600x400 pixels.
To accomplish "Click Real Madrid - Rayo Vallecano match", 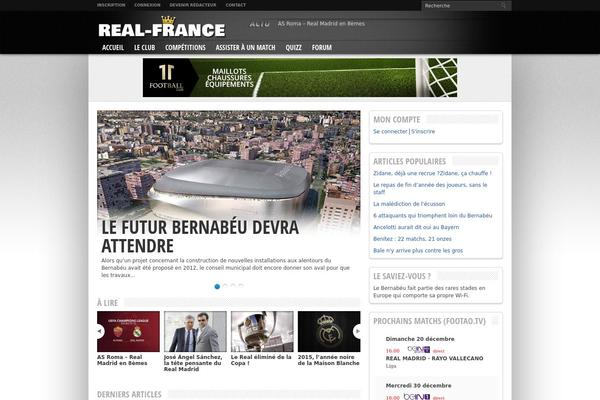I will (x=434, y=358).
